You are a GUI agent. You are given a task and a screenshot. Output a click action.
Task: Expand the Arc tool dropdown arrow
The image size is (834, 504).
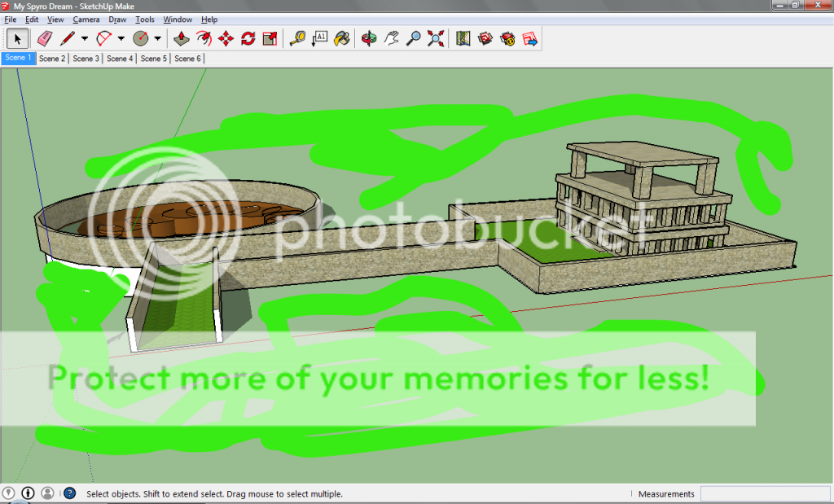(x=121, y=38)
